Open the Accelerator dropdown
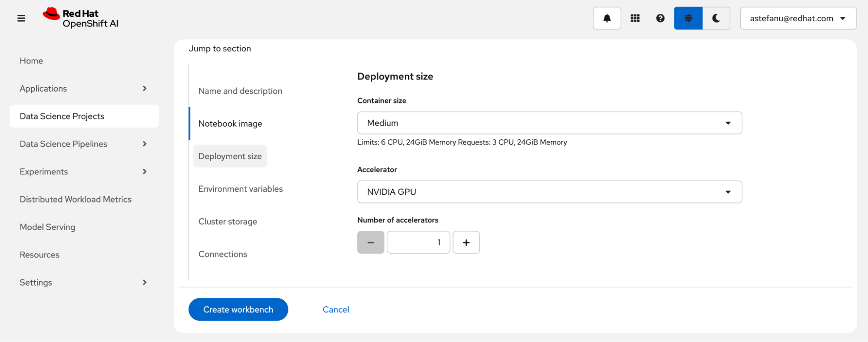 [549, 192]
